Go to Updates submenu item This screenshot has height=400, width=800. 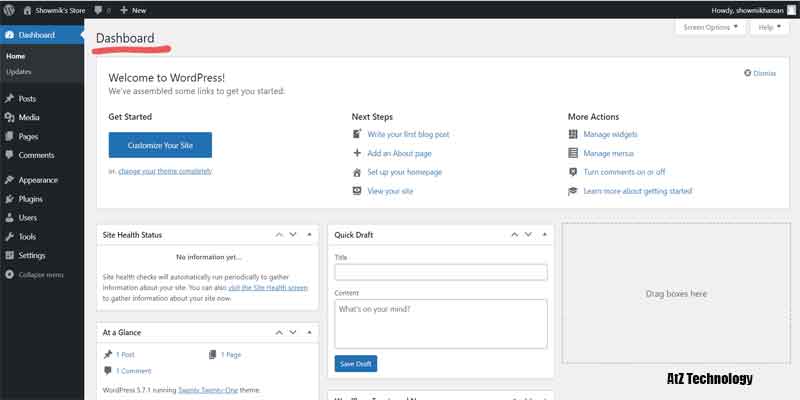(x=18, y=72)
